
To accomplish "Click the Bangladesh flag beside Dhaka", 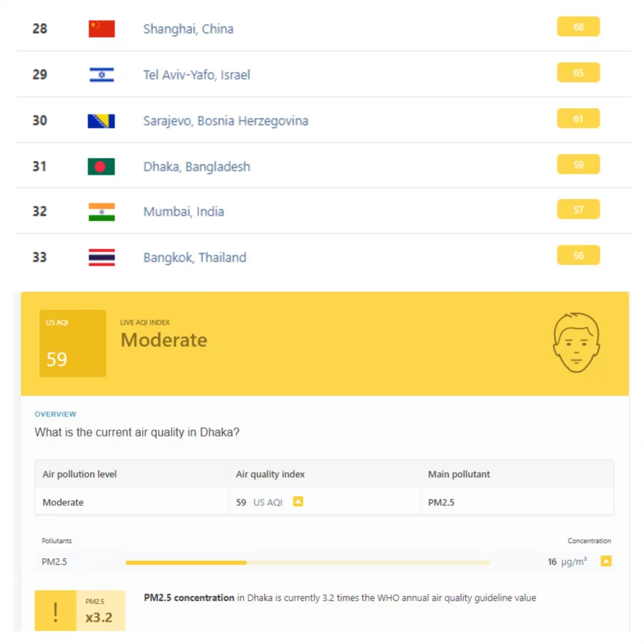I will [x=101, y=166].
